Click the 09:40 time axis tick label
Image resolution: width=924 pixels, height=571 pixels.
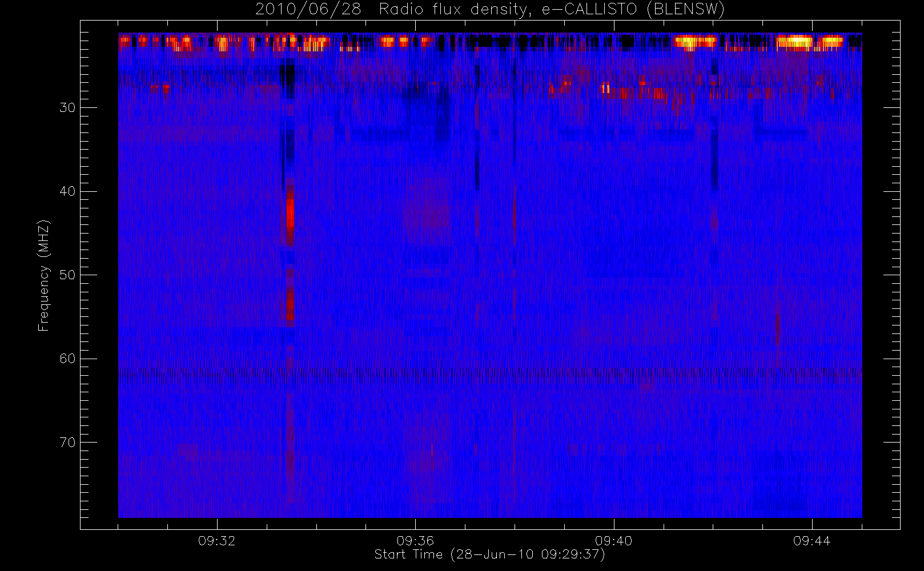pyautogui.click(x=613, y=541)
